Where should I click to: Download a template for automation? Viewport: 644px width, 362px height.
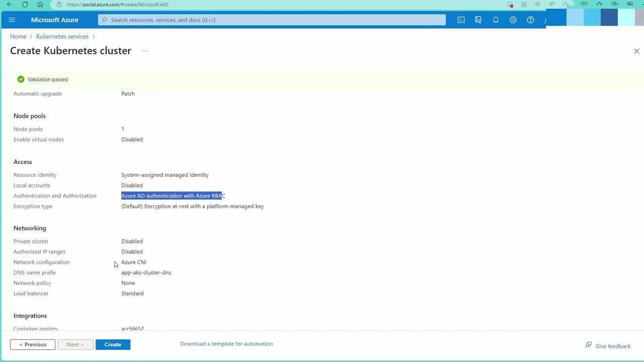click(x=226, y=344)
